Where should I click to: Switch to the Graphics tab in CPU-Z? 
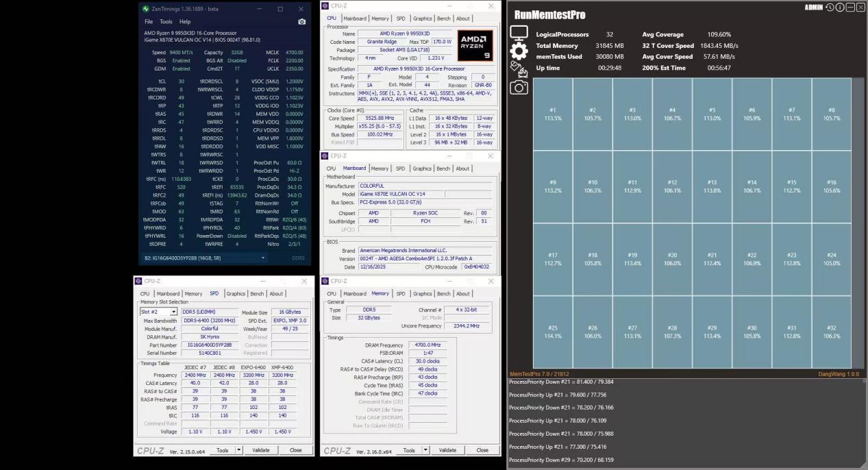[x=423, y=18]
